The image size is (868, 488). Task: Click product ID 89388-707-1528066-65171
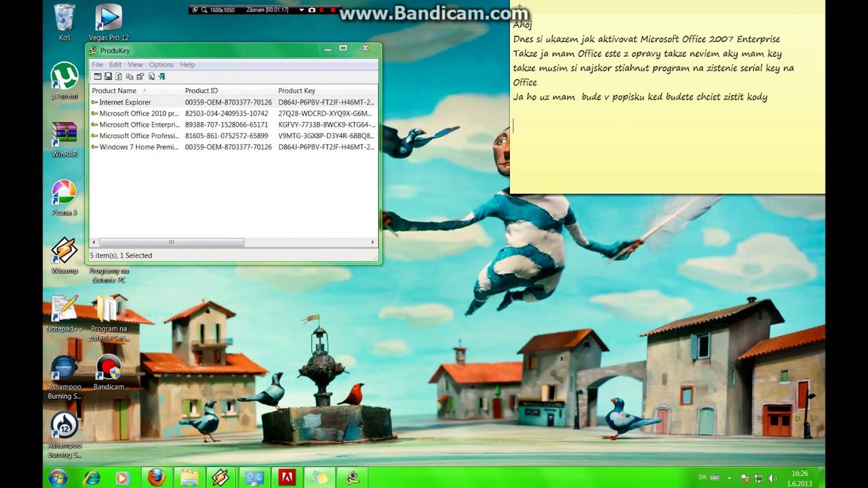pos(226,125)
